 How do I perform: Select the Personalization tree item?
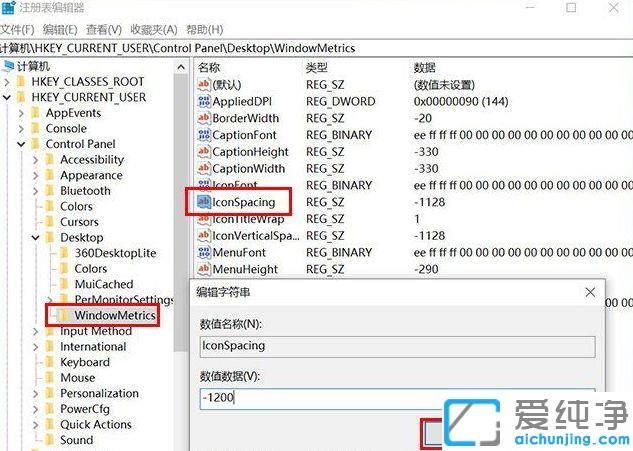(99, 394)
